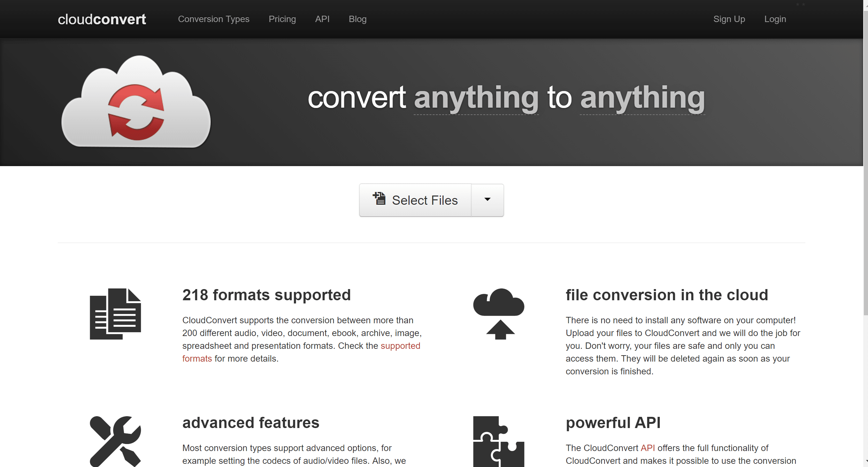The width and height of the screenshot is (868, 467).
Task: Go to the Pricing page
Action: (x=282, y=19)
